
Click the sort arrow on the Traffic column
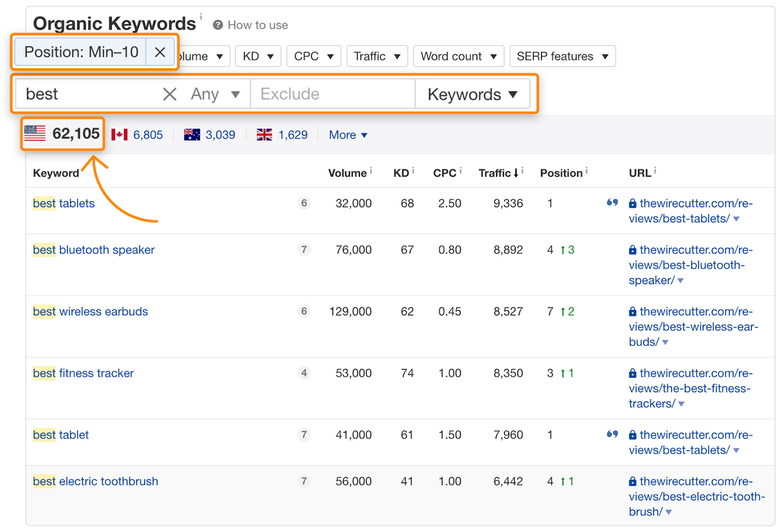(x=516, y=172)
